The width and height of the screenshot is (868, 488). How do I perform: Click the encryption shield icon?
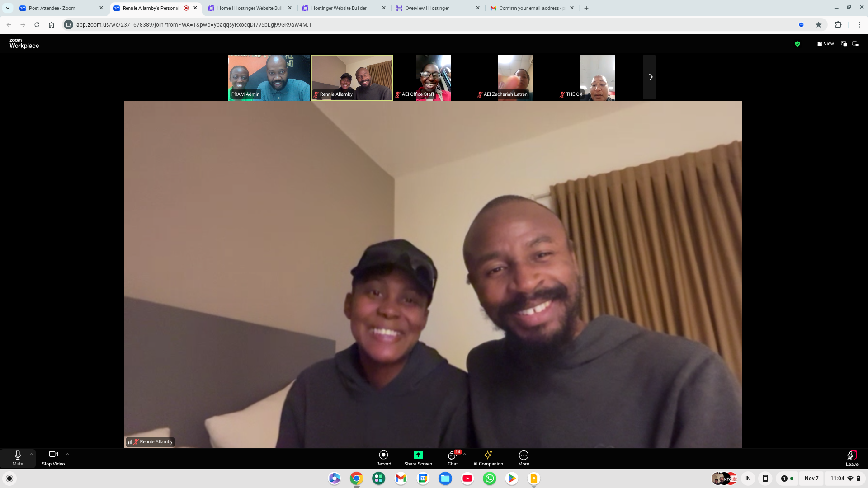(797, 44)
